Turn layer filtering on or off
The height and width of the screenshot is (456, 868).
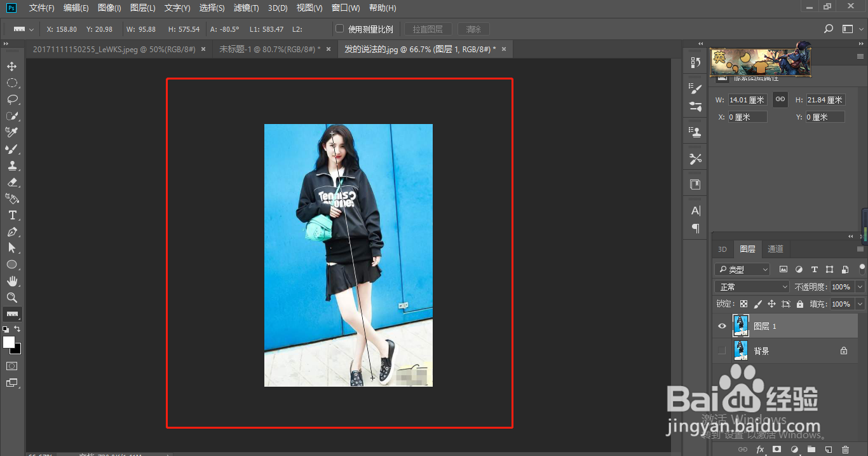coord(862,268)
